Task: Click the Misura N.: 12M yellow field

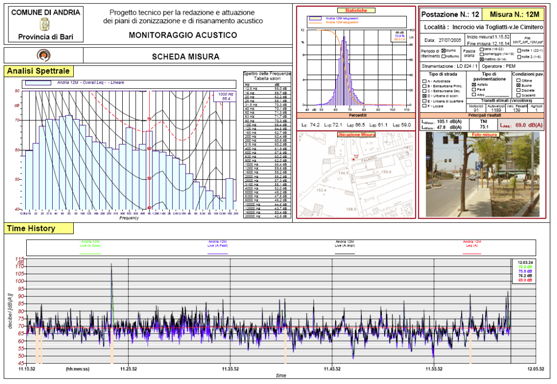Action: (x=514, y=15)
